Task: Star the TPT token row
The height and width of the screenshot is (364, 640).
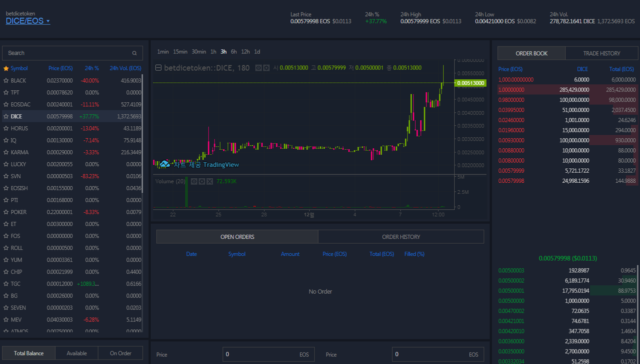Action: tap(6, 92)
